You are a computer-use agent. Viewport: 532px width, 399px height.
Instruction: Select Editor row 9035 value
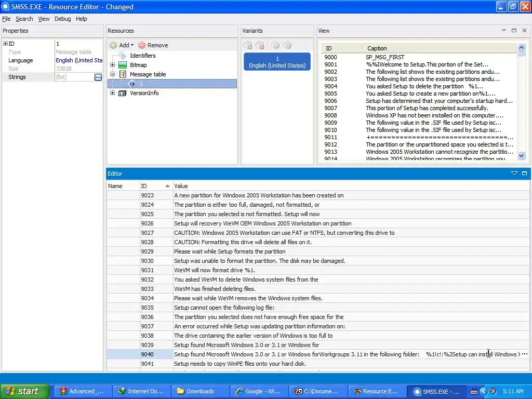[224, 308]
